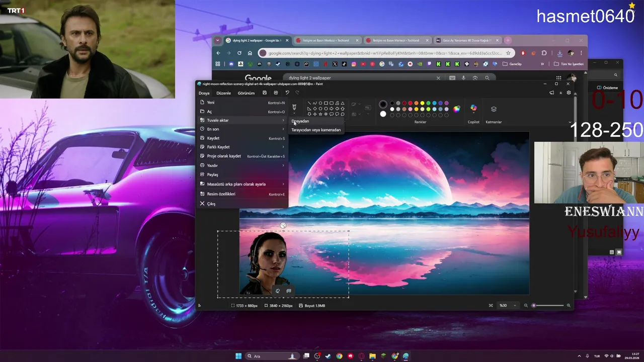Open the GameStp bookmark folder
Viewport: 644px width, 362px height.
tap(512, 64)
